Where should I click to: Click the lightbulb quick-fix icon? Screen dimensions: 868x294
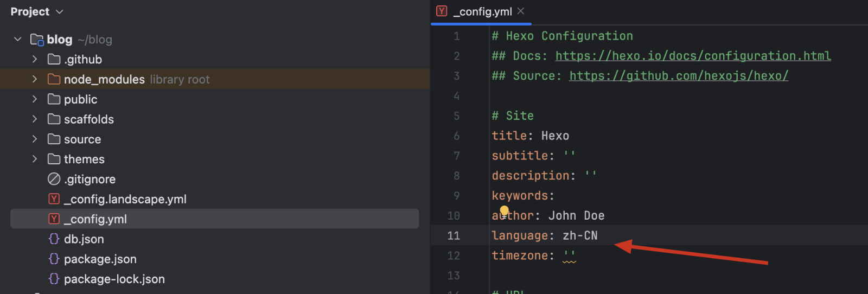tap(504, 210)
